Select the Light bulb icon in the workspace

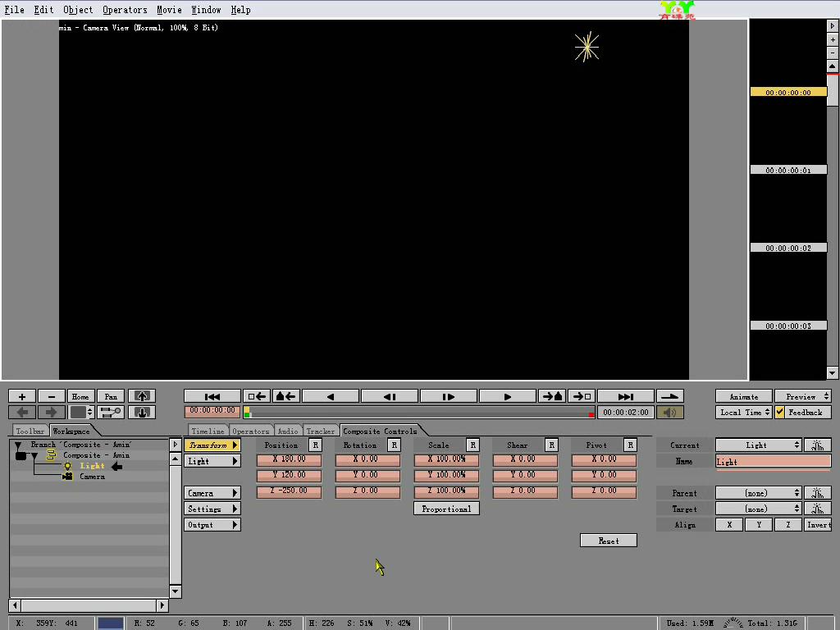coord(67,466)
